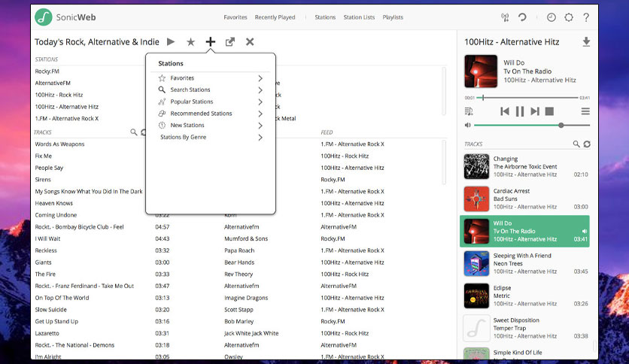Image resolution: width=629 pixels, height=364 pixels.
Task: Open the Recently Played tab
Action: pos(275,17)
